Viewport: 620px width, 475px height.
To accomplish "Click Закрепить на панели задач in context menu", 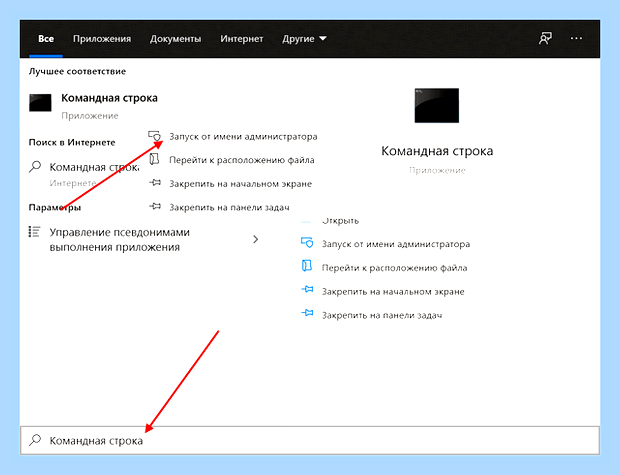I will pyautogui.click(x=229, y=207).
